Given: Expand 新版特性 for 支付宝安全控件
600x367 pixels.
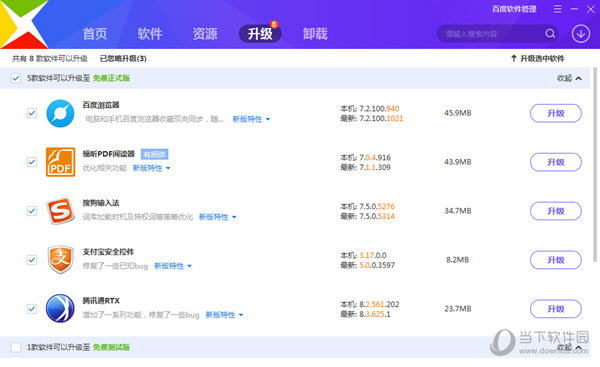Looking at the screenshot, I should tap(173, 266).
